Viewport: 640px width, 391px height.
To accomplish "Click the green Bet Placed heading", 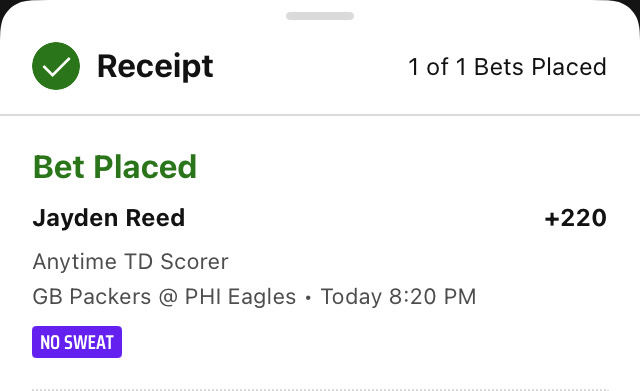I will click(x=115, y=167).
